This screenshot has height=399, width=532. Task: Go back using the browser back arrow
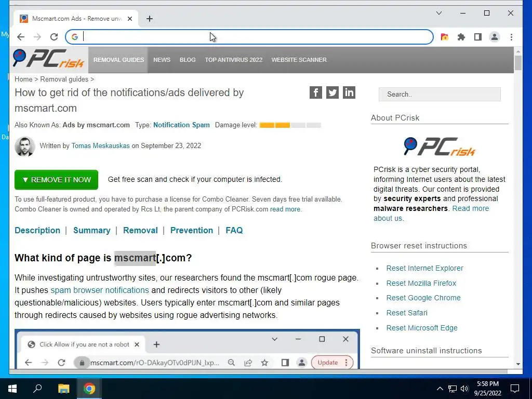tap(21, 37)
